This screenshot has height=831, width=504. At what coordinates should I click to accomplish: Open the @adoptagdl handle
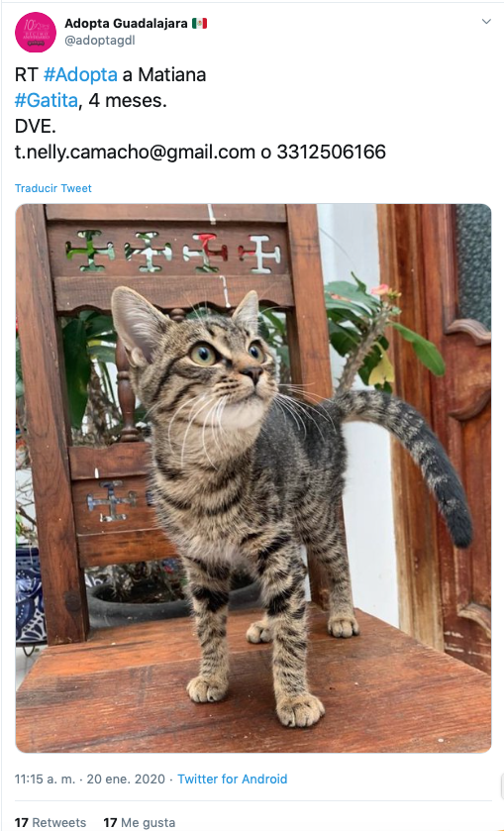tap(100, 41)
